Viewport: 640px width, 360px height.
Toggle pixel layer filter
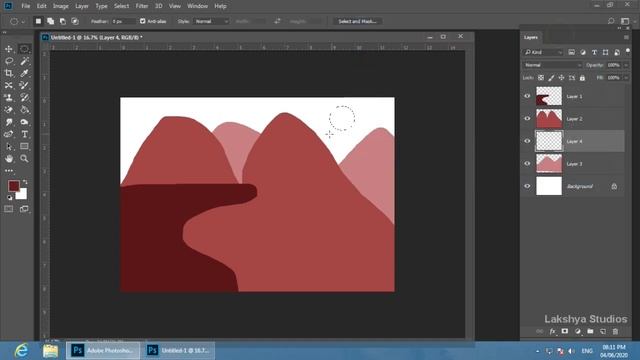[571, 52]
